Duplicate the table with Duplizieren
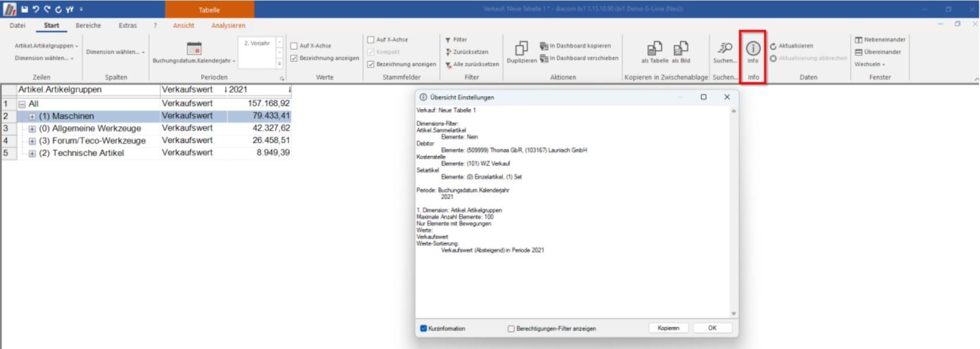980x349 pixels. click(x=521, y=52)
